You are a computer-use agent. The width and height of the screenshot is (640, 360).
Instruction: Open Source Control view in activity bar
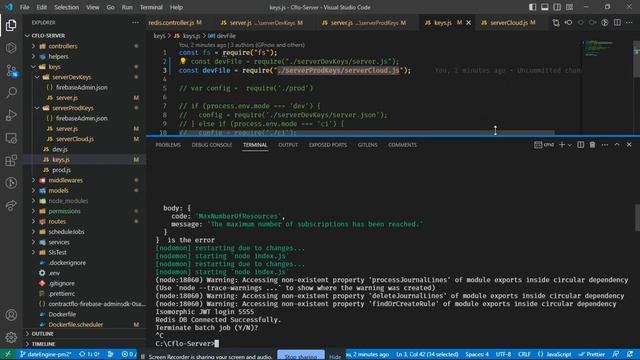[x=11, y=71]
